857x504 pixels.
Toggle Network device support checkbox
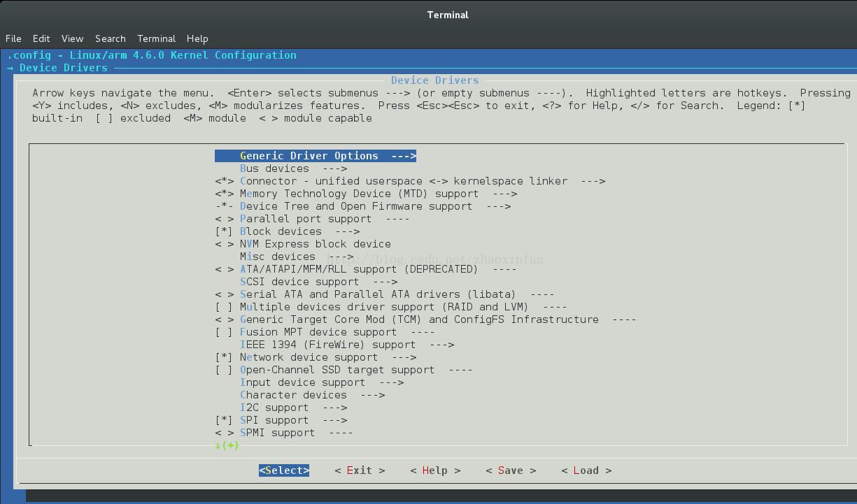coord(225,357)
